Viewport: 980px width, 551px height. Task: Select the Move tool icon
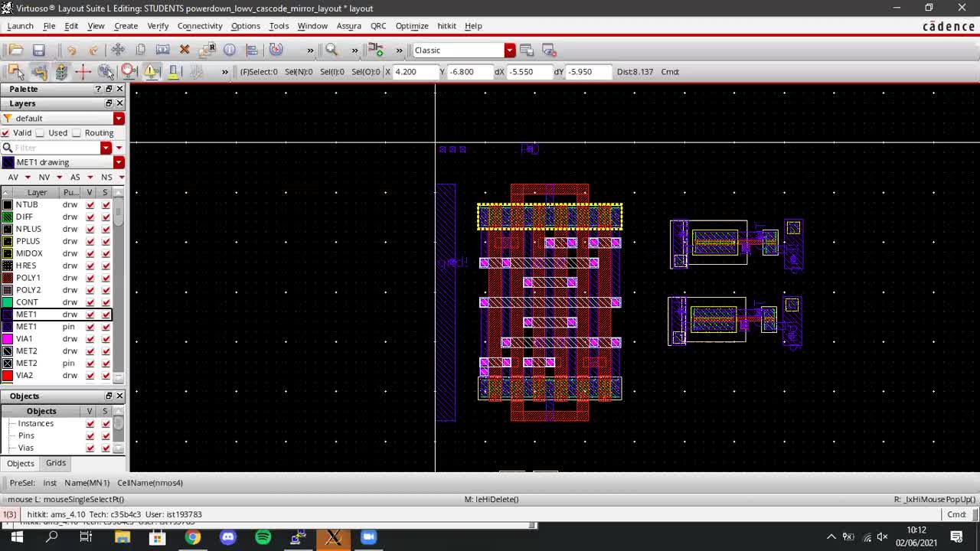[118, 50]
